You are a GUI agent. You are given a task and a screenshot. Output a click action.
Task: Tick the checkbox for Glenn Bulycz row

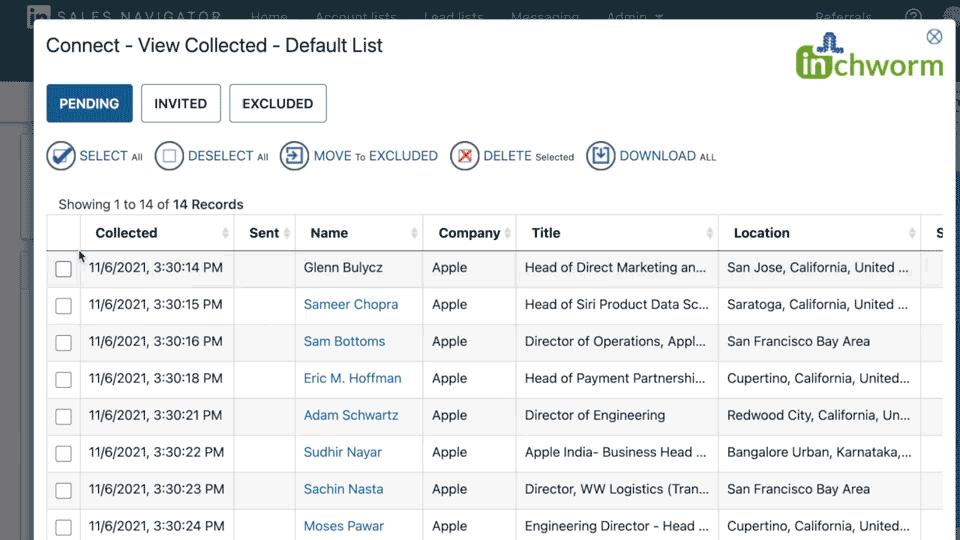click(64, 269)
